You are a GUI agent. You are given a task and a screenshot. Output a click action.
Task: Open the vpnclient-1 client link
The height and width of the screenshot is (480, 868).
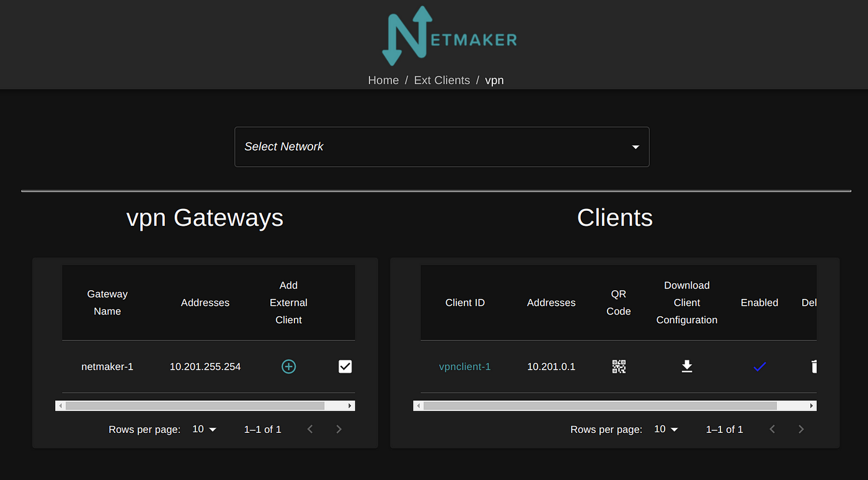[464, 367]
